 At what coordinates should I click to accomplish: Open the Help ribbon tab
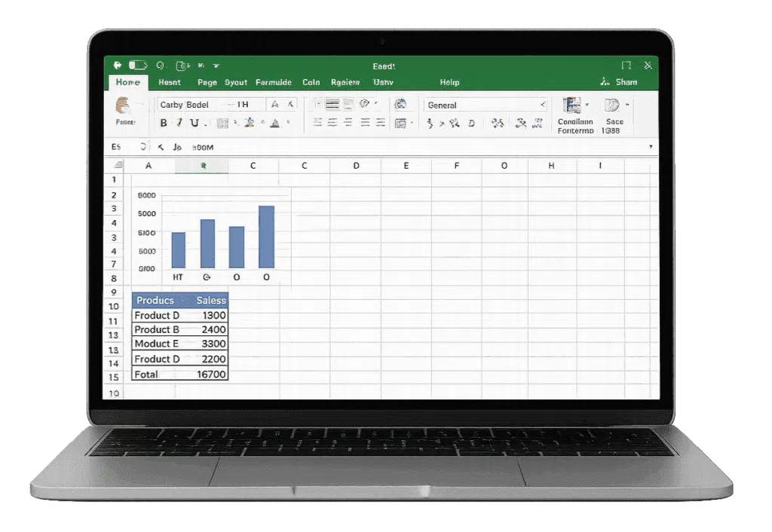pyautogui.click(x=449, y=82)
